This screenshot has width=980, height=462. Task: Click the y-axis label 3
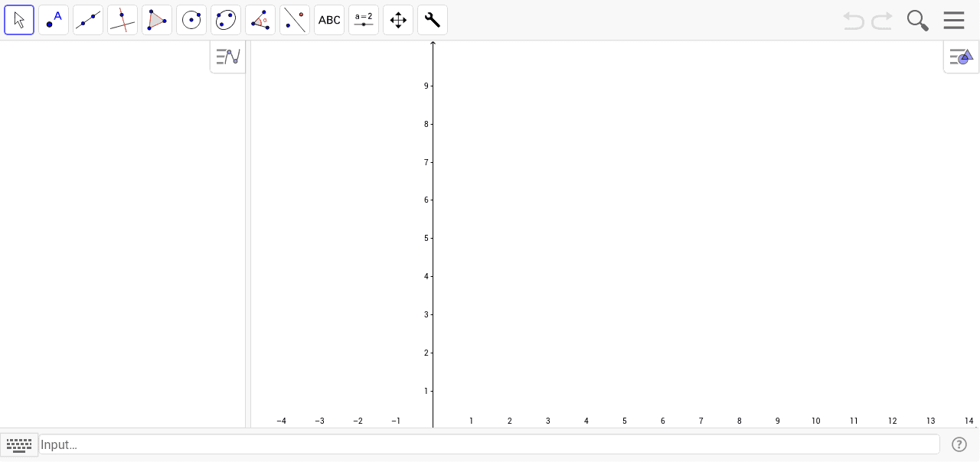coord(426,315)
